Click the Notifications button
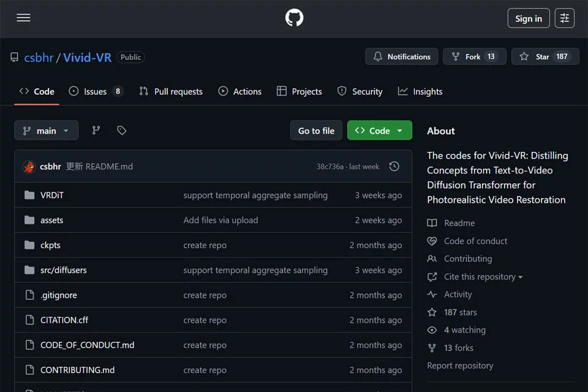Viewport: 588px width, 392px height. (402, 56)
